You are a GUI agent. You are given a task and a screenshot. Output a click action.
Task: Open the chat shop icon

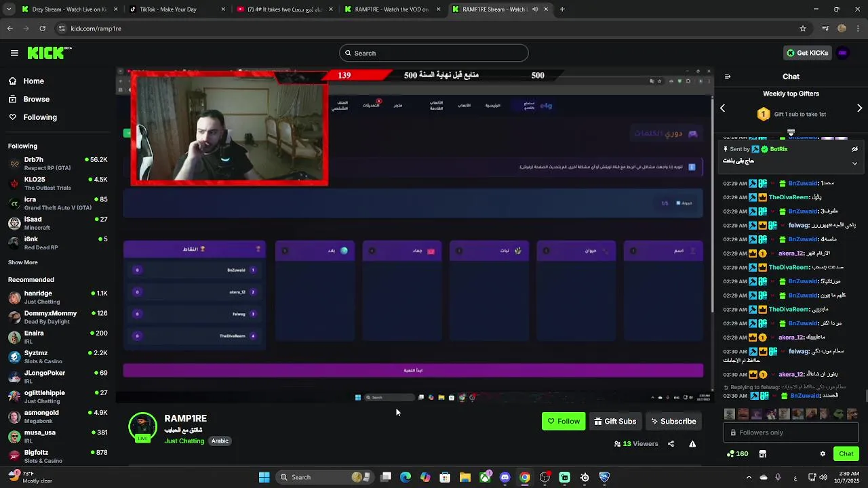(762, 453)
